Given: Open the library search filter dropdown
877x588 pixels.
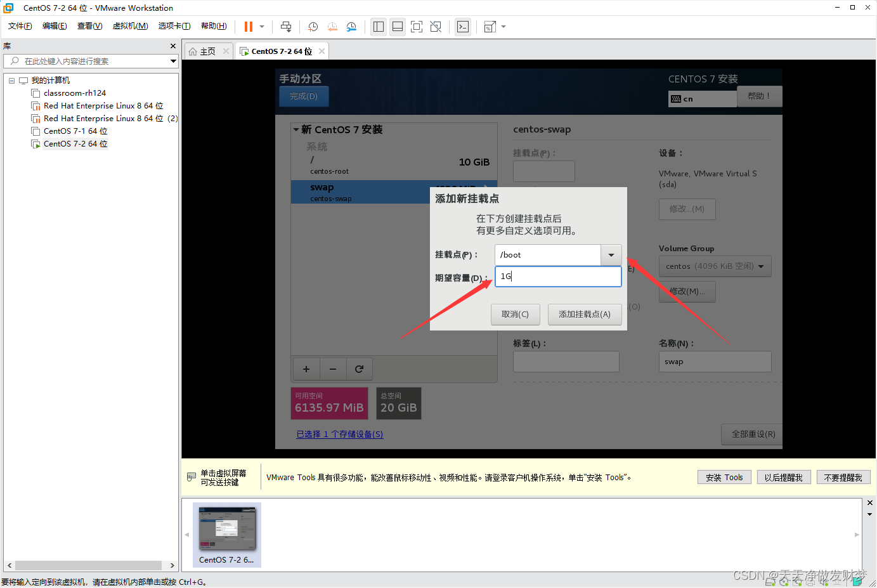Looking at the screenshot, I should click(x=173, y=61).
